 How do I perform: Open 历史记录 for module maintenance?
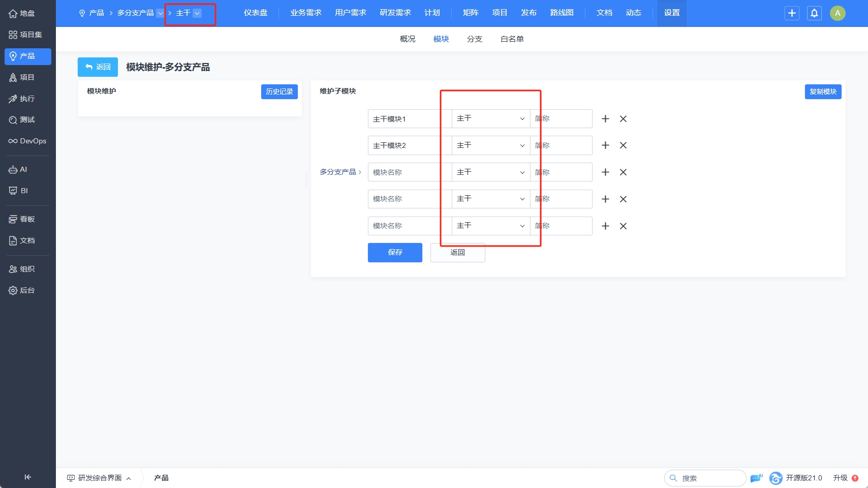279,91
